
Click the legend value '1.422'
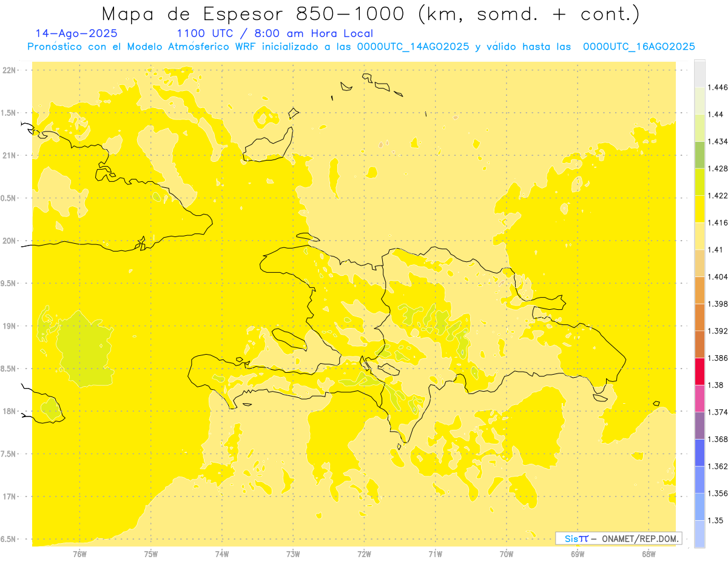pyautogui.click(x=718, y=195)
